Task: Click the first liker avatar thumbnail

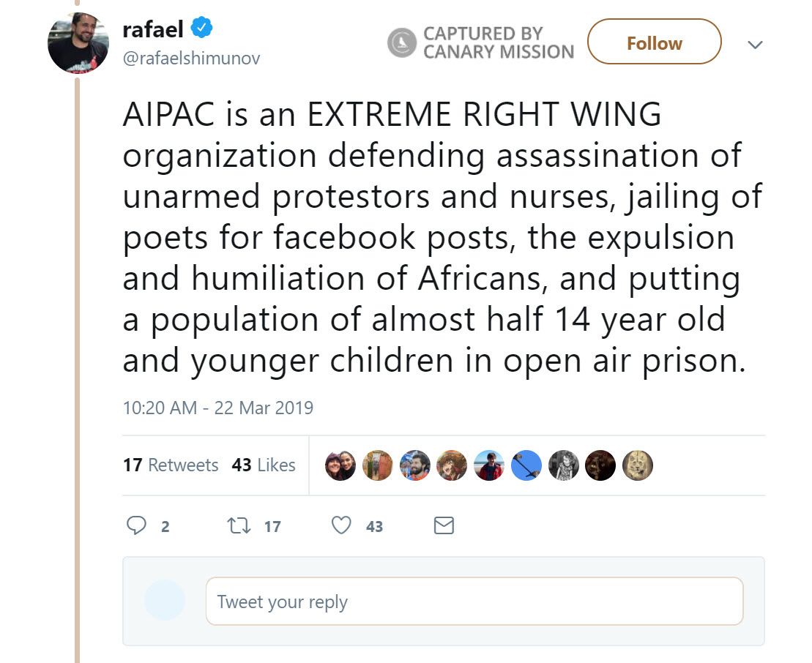Action: coord(340,465)
